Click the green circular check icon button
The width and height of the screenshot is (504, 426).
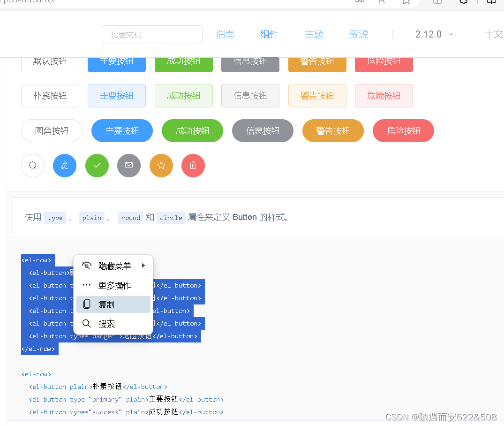97,165
